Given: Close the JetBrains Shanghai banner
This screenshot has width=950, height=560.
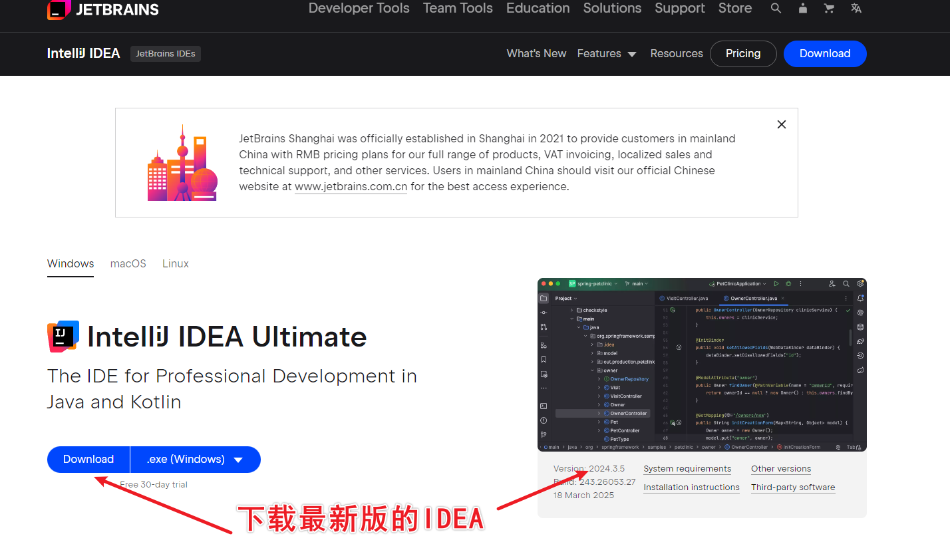Looking at the screenshot, I should click(782, 124).
